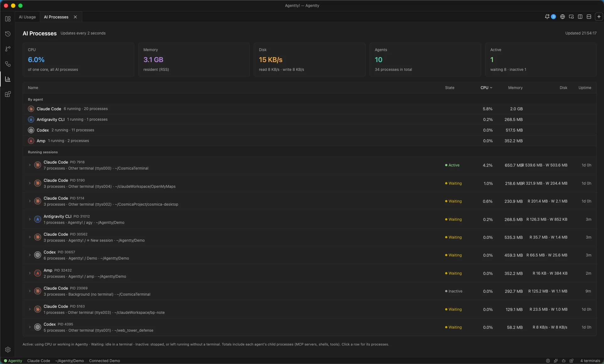Image resolution: width=604 pixels, height=364 pixels.
Task: Click the globe browser icon in top bar
Action: pyautogui.click(x=563, y=17)
